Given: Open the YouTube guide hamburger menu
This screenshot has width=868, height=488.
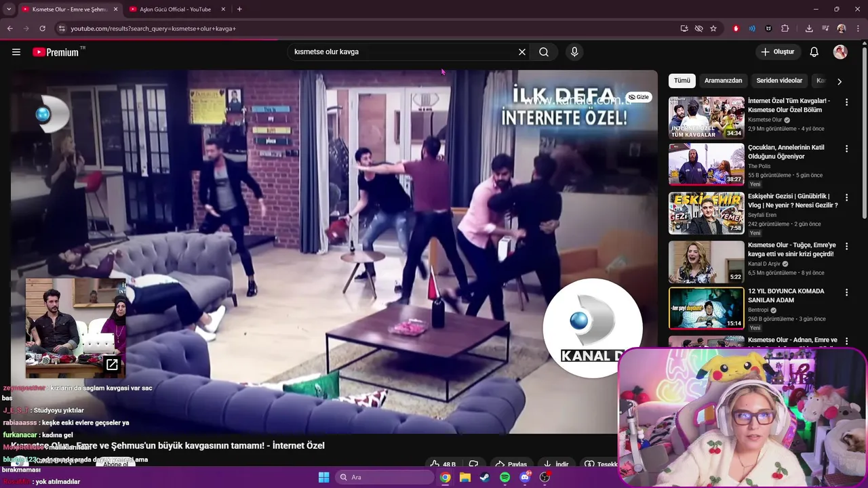Looking at the screenshot, I should pos(16,52).
